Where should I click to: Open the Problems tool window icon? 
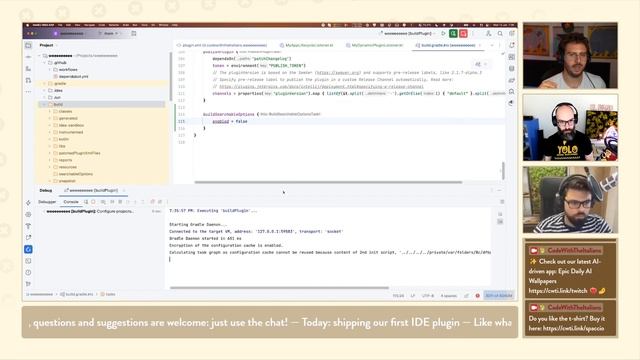[x=28, y=272]
